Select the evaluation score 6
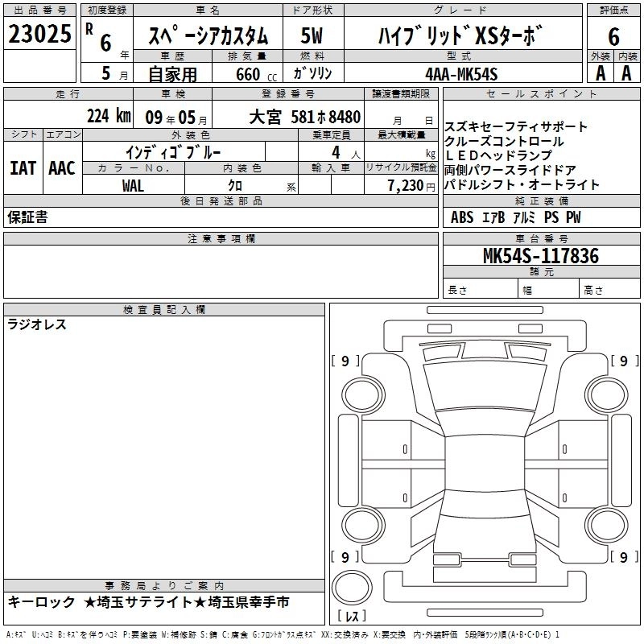The height and width of the screenshot is (644, 644). pyautogui.click(x=613, y=36)
